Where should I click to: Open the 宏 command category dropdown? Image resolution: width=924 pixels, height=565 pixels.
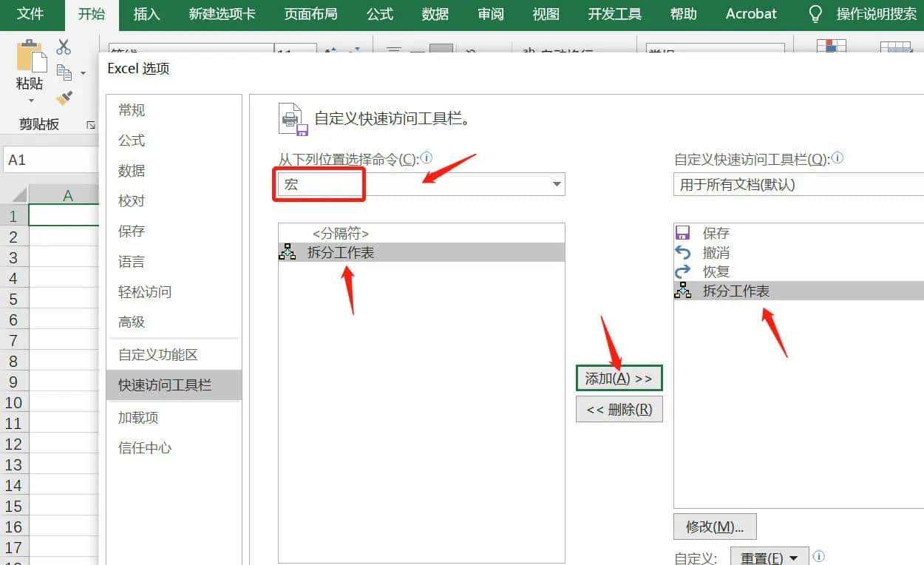[x=557, y=184]
